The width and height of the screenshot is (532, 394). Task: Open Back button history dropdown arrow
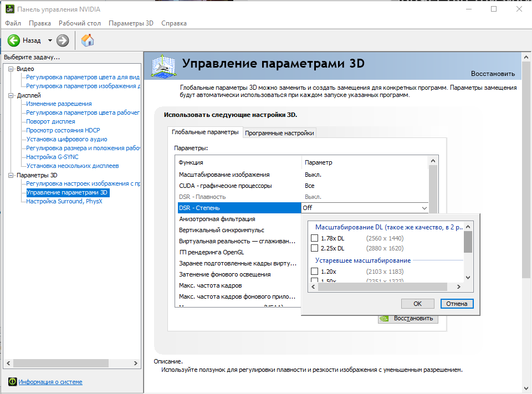coord(50,40)
